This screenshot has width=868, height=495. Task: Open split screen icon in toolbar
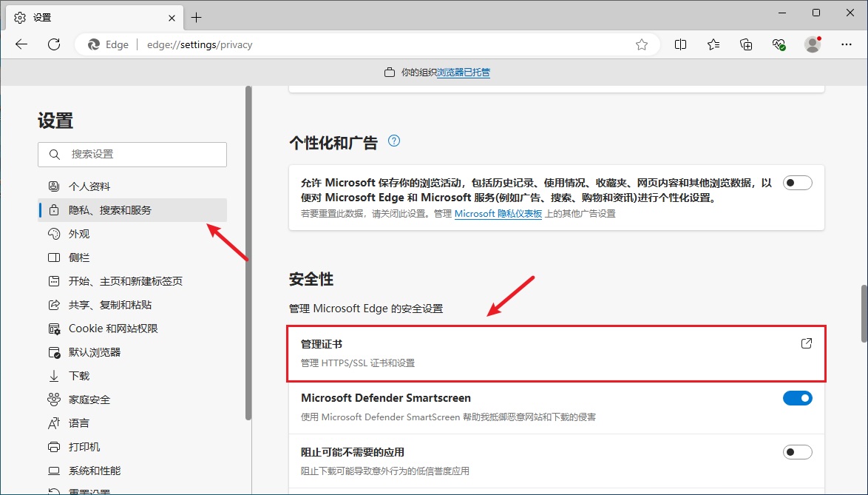680,45
